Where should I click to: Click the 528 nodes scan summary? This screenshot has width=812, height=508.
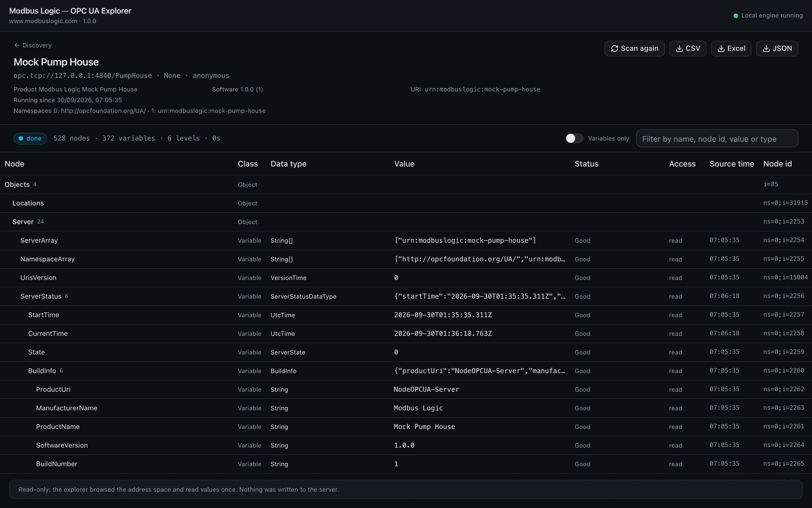pos(71,138)
